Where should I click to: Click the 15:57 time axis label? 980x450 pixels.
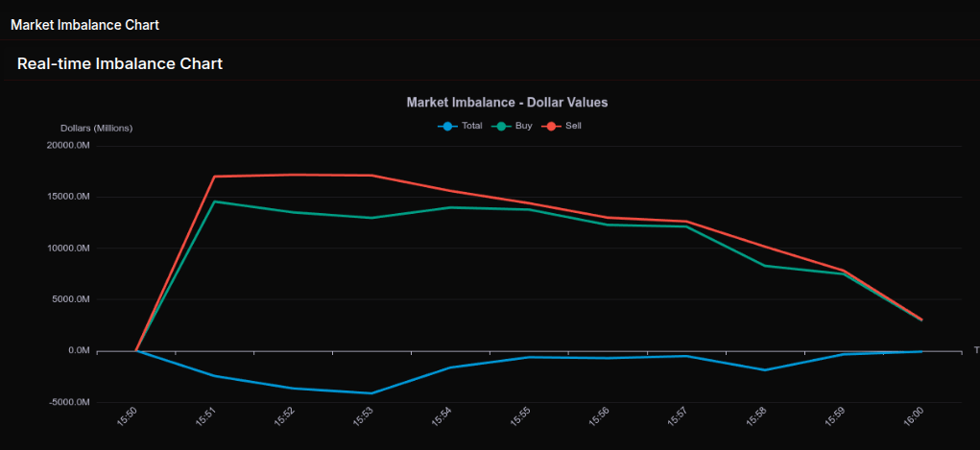point(677,417)
